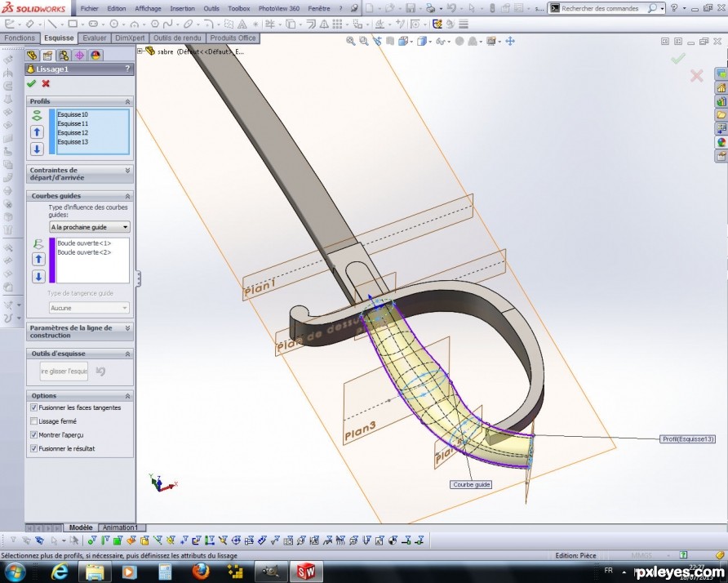The image size is (728, 583).
Task: Move guide curve down arrow
Action: (x=38, y=277)
